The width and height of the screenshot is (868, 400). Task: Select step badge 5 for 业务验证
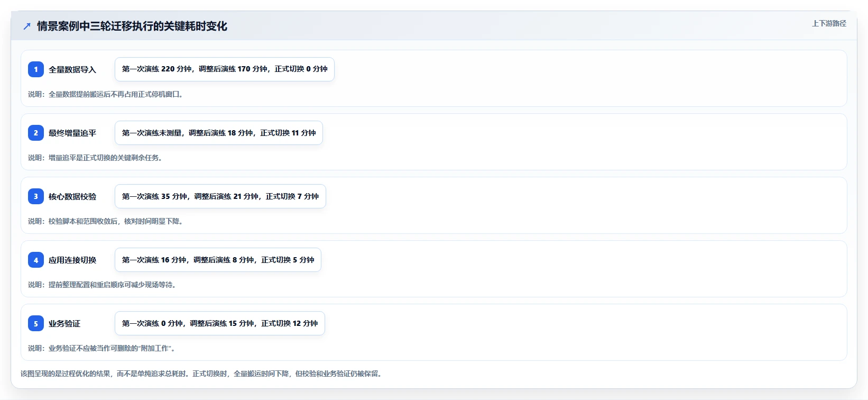[36, 323]
